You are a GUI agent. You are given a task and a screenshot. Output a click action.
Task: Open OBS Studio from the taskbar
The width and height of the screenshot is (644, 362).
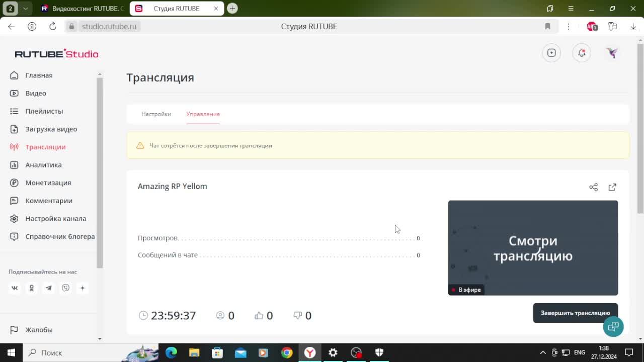pos(356,352)
